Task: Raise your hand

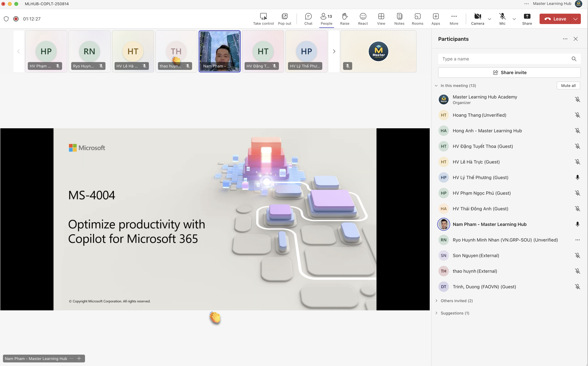Action: (x=345, y=19)
